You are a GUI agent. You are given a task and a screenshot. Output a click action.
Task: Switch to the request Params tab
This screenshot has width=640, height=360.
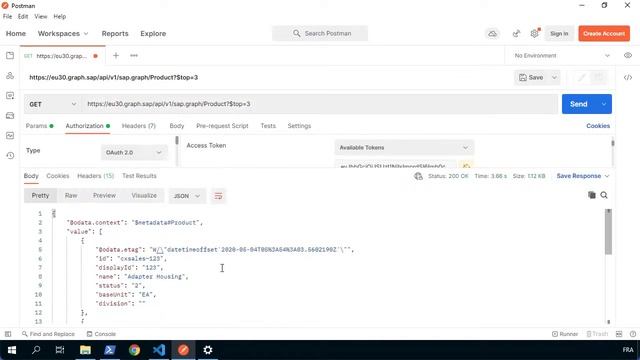[39, 126]
